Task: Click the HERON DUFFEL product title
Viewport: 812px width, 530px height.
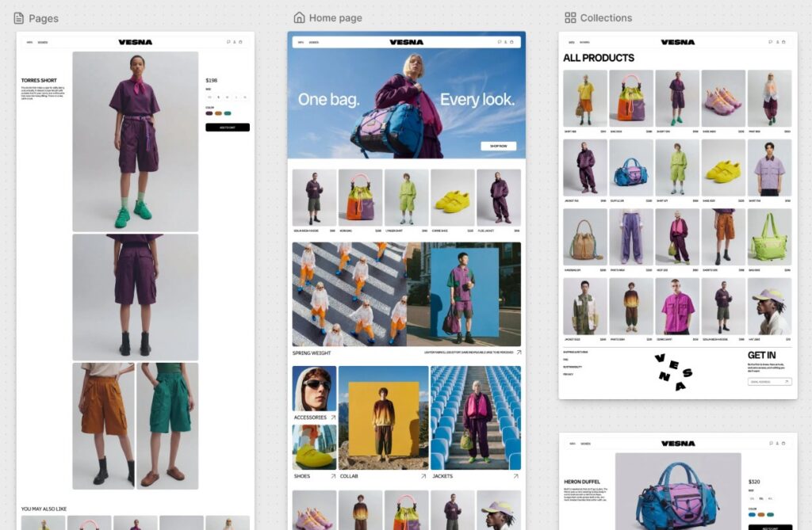Action: point(582,482)
